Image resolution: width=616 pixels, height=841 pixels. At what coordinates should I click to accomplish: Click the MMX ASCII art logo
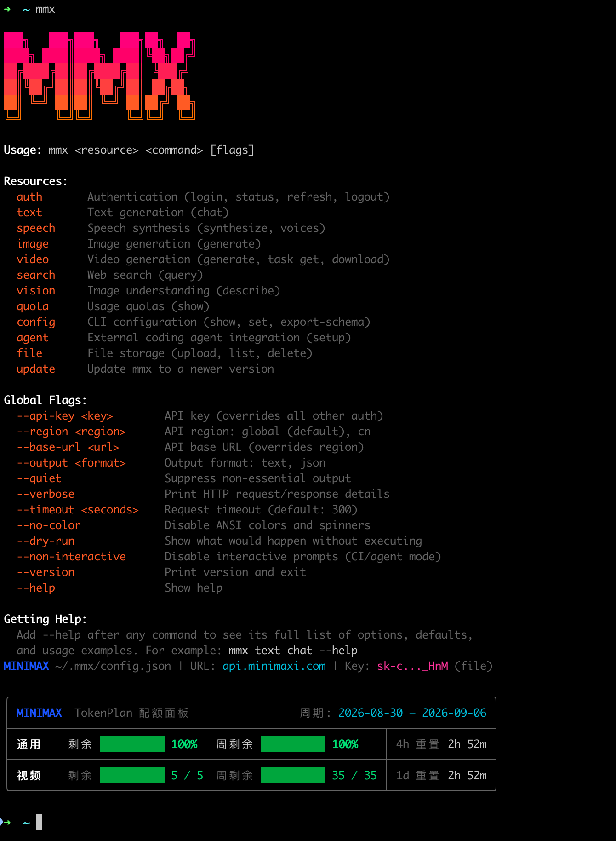(99, 76)
